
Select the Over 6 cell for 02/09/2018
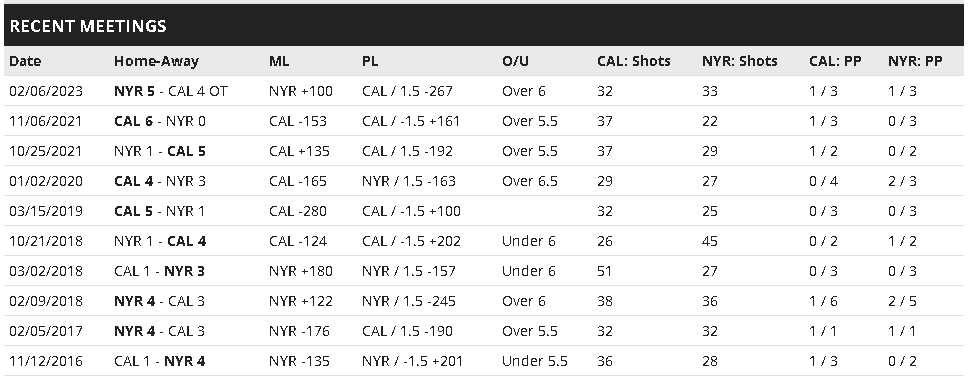tap(523, 301)
